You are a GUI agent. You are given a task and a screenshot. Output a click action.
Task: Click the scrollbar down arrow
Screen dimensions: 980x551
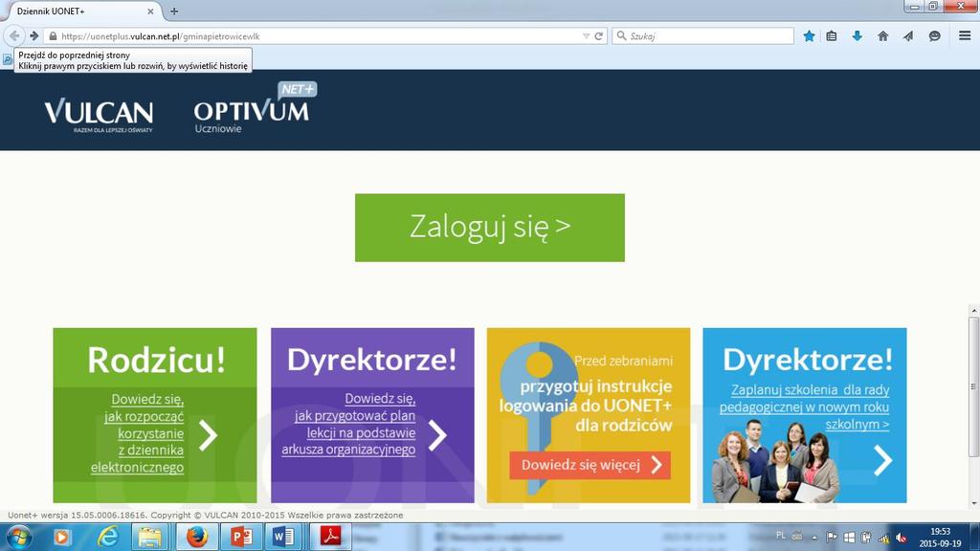973,503
